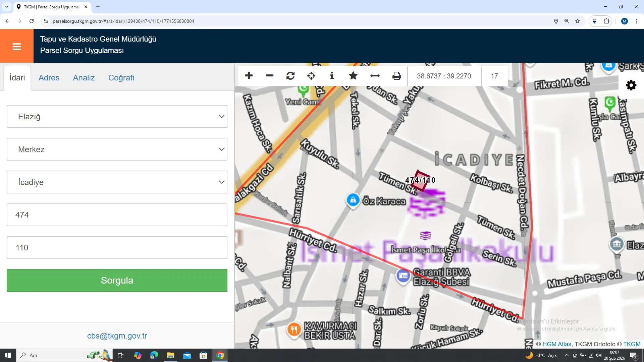Print the map
Screen dimensions: 644x362
[397, 76]
